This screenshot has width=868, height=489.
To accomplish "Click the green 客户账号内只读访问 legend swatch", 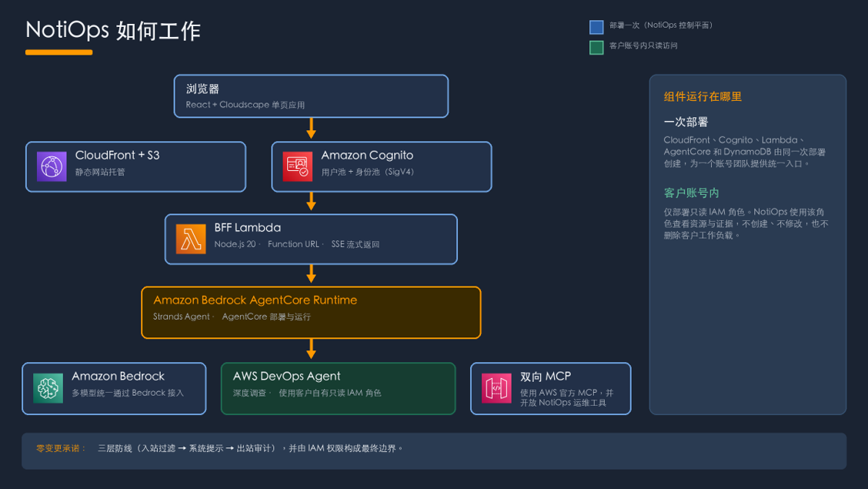I will [x=596, y=48].
